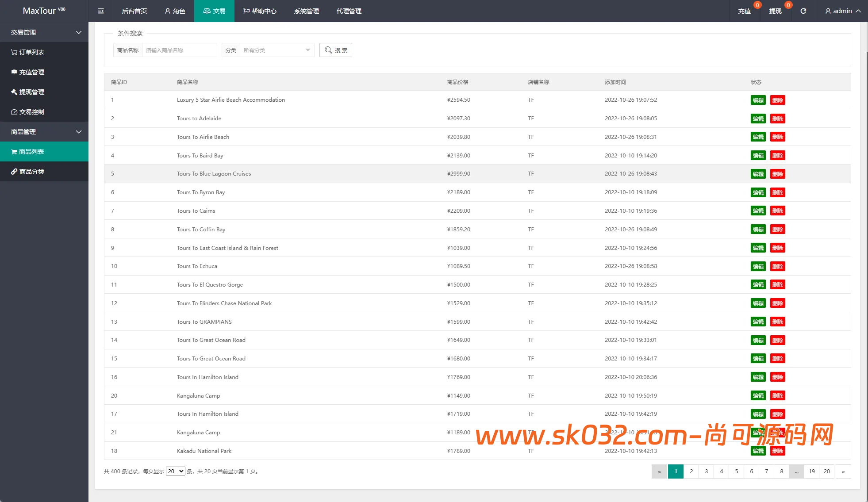Switch to the 帮助中心 top menu
Viewport: 868px width, 502px height.
(260, 11)
